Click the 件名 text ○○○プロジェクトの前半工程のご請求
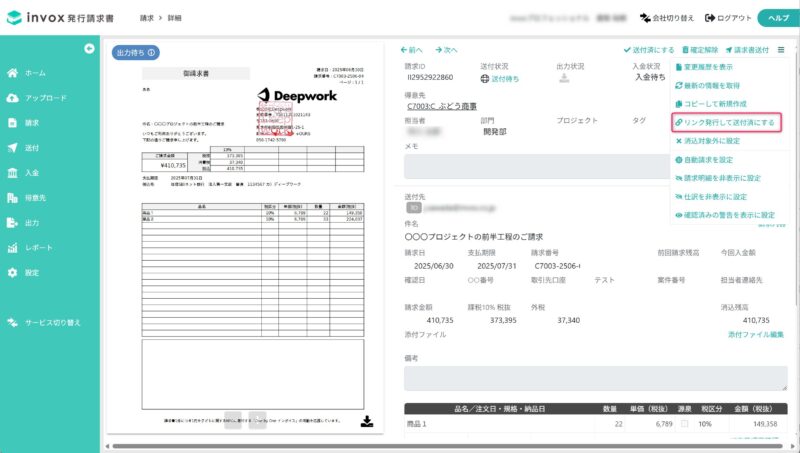The image size is (800, 453). click(x=473, y=237)
